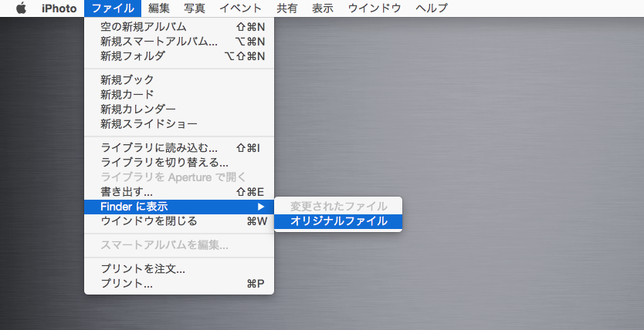Open the Apple menu
This screenshot has height=330, width=644.
click(21, 8)
